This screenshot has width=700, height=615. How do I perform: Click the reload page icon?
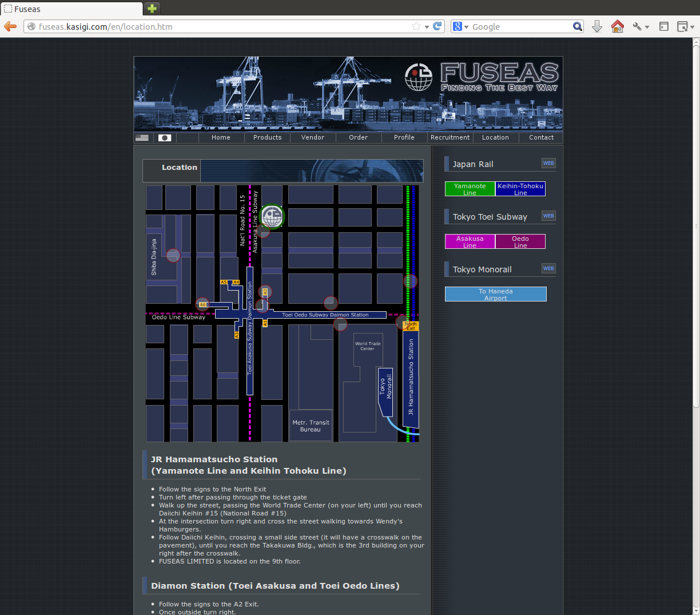tap(437, 26)
